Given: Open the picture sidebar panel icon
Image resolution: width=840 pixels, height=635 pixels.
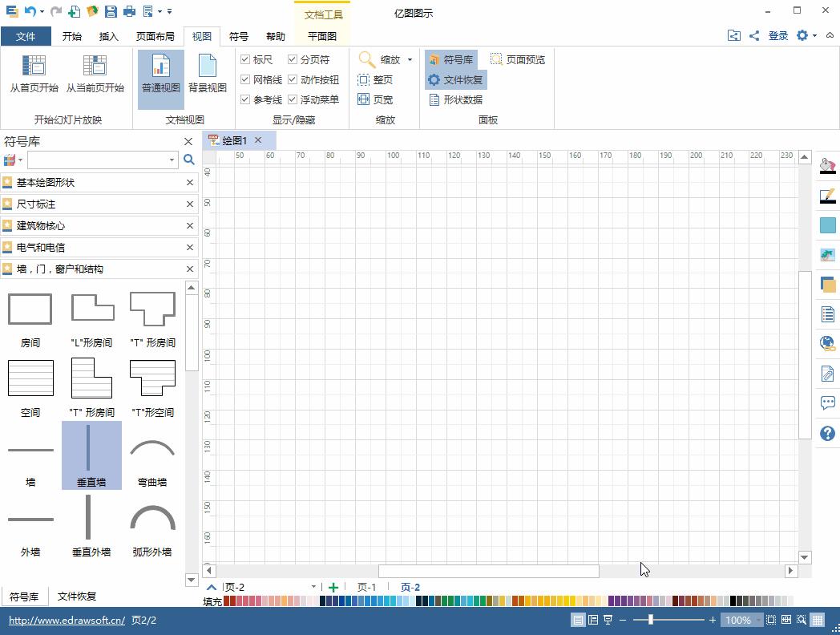Looking at the screenshot, I should 828,254.
